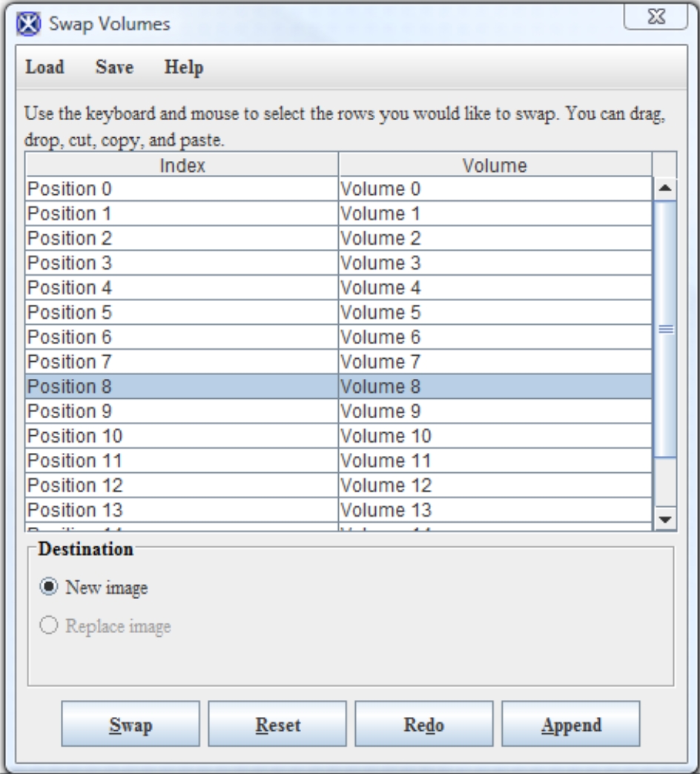Open the Help menu
This screenshot has height=774, width=700.
click(x=184, y=68)
